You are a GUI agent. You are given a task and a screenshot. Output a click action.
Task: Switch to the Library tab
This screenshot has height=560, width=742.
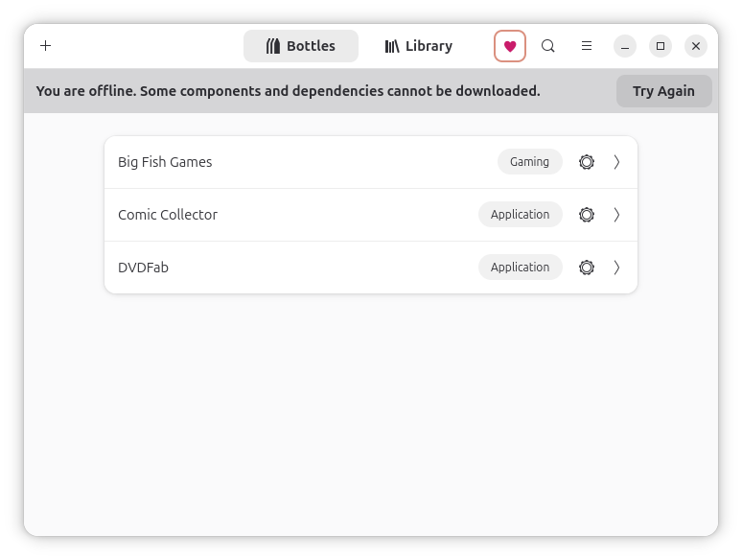(419, 46)
